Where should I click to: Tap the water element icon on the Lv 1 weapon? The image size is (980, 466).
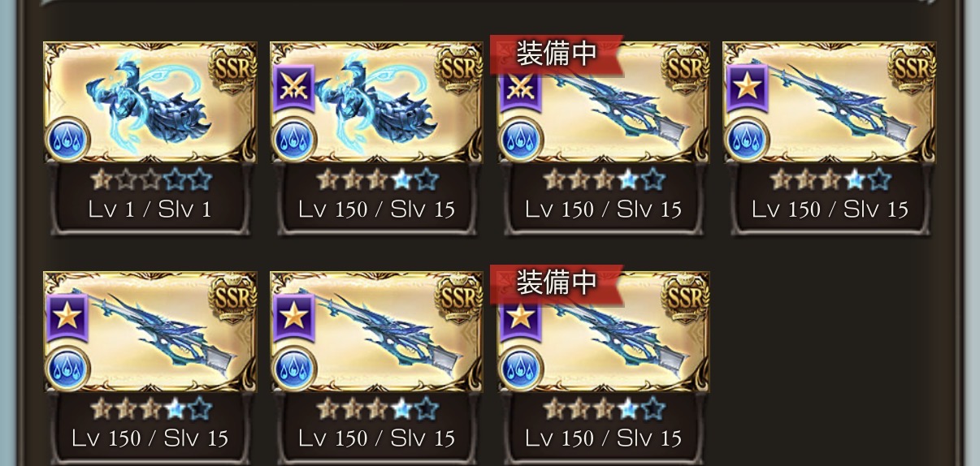coord(67,140)
